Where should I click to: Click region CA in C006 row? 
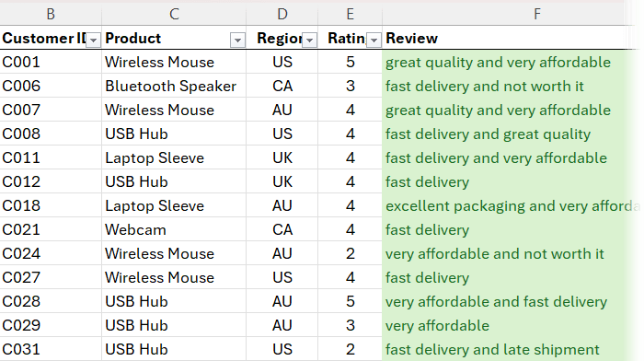coord(282,86)
